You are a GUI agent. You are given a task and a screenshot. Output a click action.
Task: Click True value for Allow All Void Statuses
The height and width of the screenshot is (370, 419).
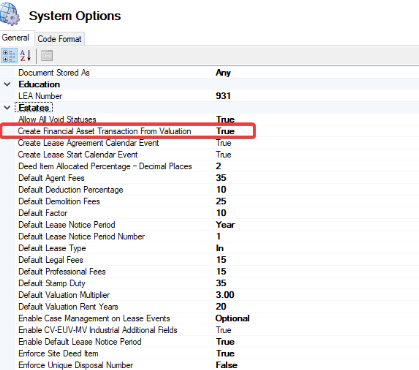pos(226,119)
